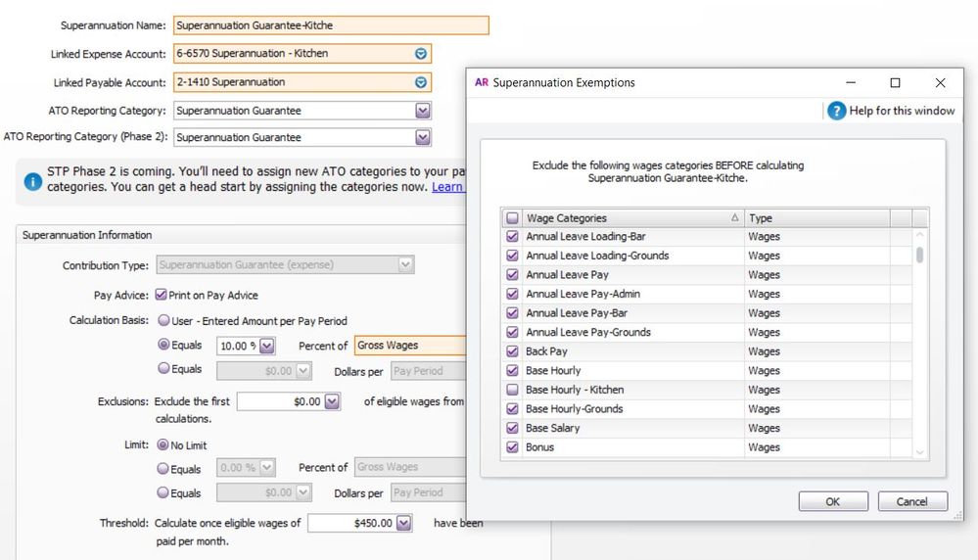Close the Superannuation Exemptions dialog
Image resolution: width=978 pixels, height=560 pixels.
coord(940,83)
